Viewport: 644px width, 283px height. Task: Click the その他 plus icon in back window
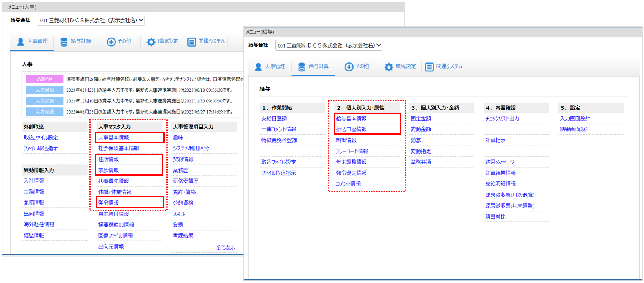(x=111, y=42)
